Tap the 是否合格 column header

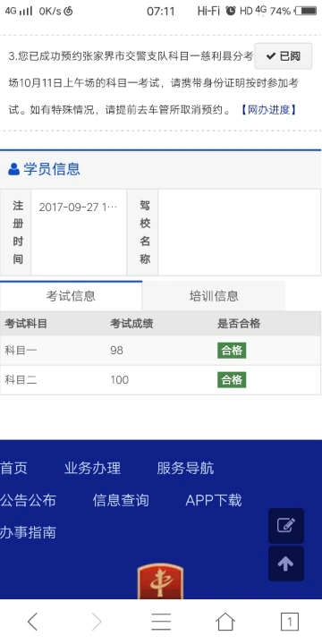pos(239,324)
